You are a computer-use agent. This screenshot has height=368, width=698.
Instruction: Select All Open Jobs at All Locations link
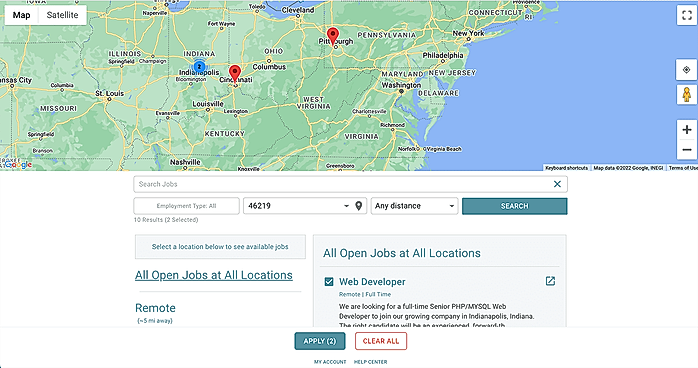pos(214,275)
